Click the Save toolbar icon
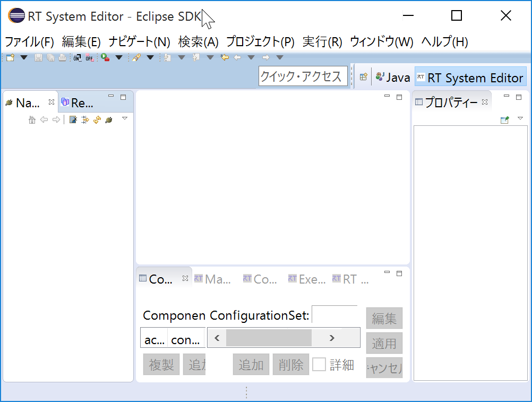This screenshot has width=532, height=402. (38, 58)
